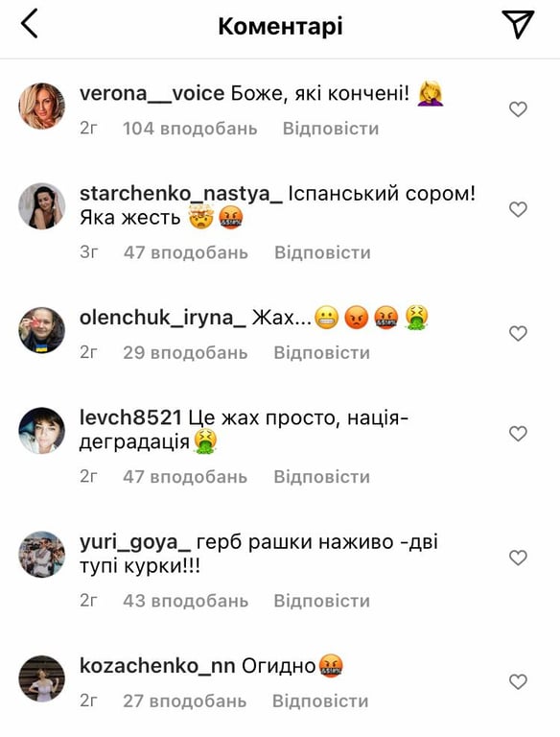The image size is (560, 737).
Task: Reply to kozachenko_nn comment
Action: [x=320, y=701]
